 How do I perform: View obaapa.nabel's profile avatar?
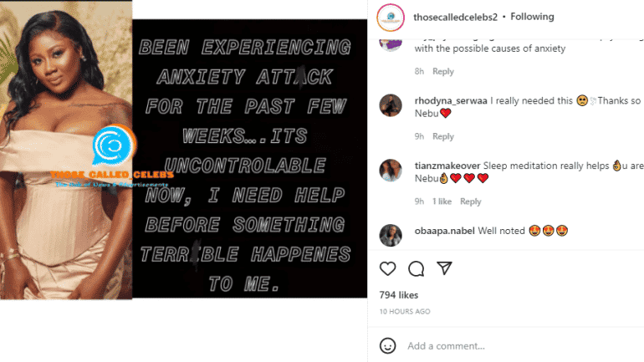(x=391, y=235)
